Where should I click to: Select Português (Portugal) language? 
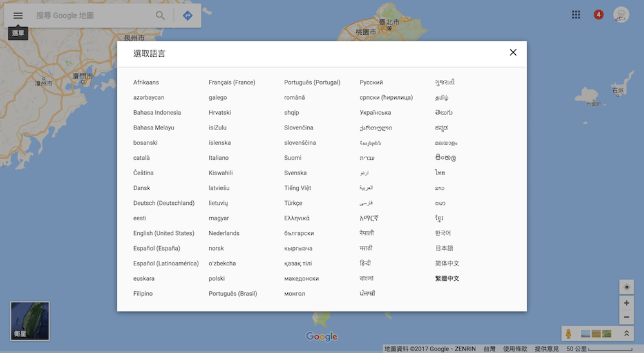click(x=312, y=82)
